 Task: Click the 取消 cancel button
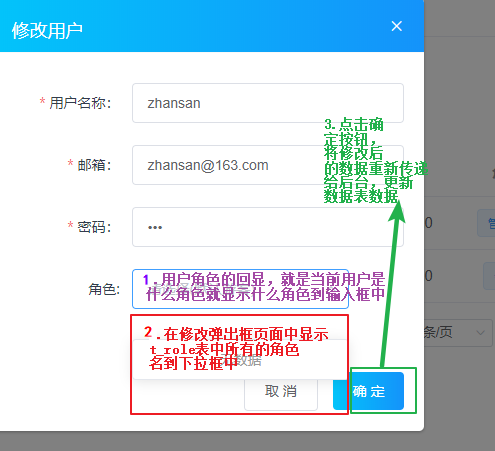[x=281, y=391]
